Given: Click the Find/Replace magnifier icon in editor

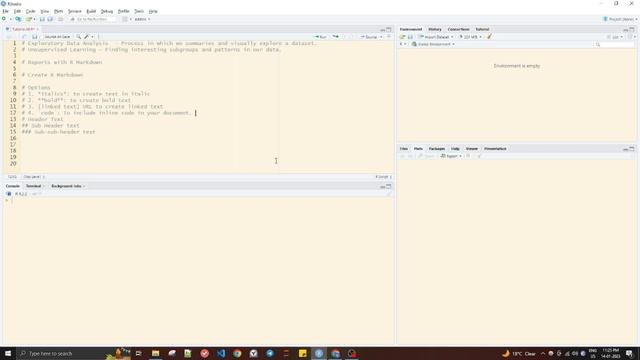Looking at the screenshot, I should pos(78,37).
